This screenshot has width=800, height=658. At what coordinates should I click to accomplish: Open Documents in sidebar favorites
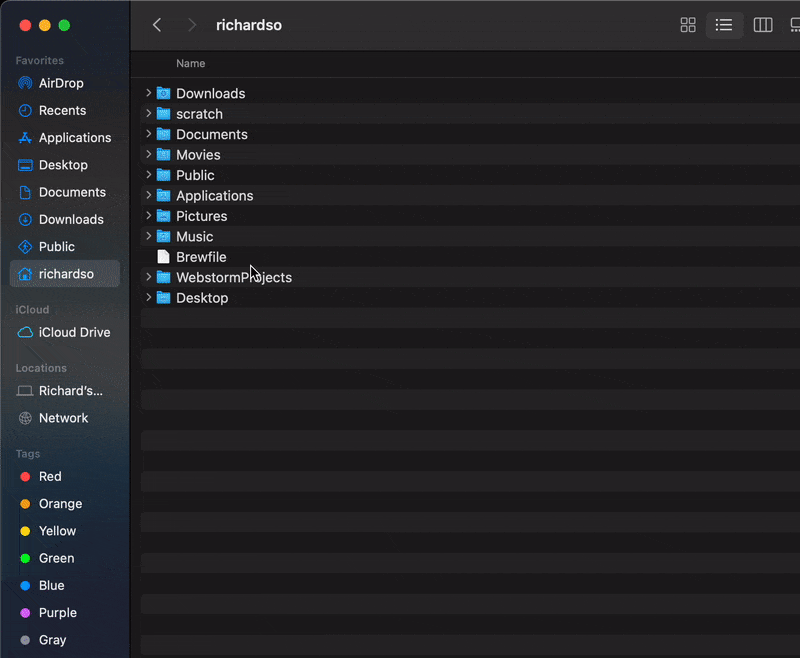64,192
